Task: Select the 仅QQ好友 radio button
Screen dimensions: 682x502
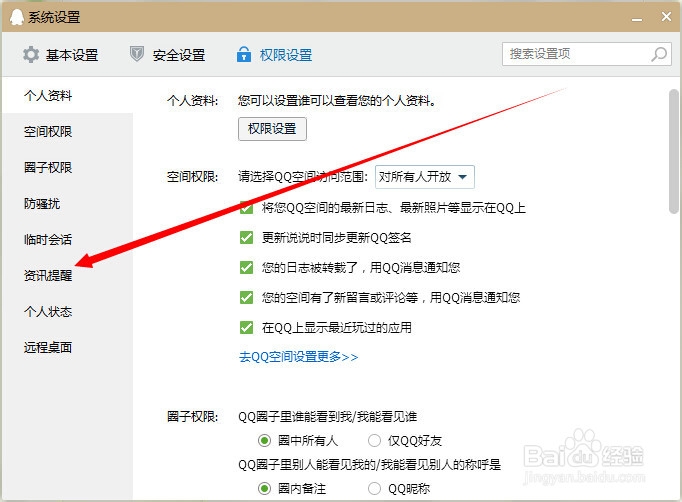Action: tap(374, 441)
